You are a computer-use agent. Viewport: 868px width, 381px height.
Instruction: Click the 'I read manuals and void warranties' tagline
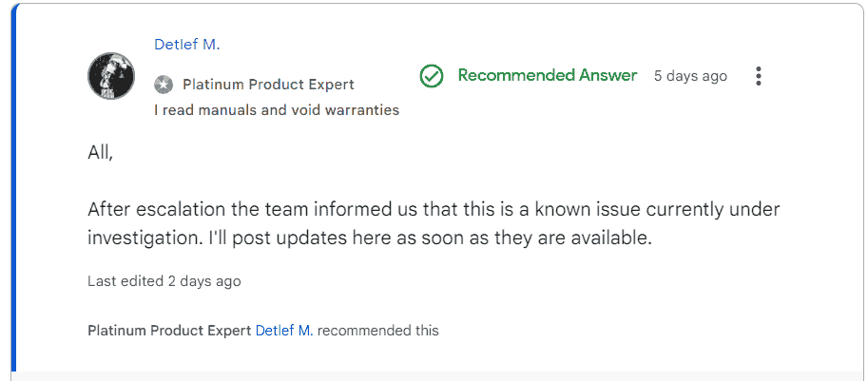pos(276,110)
